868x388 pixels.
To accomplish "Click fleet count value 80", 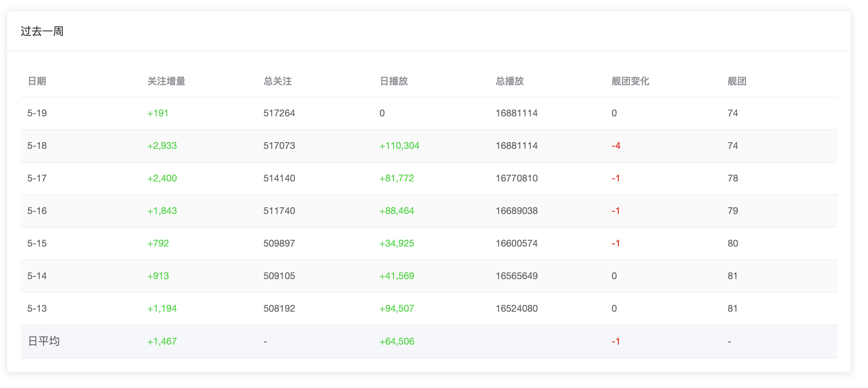I will [x=733, y=243].
